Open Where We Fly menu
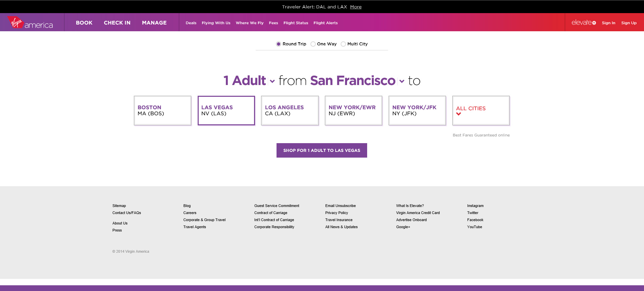644x291 pixels. pos(250,23)
